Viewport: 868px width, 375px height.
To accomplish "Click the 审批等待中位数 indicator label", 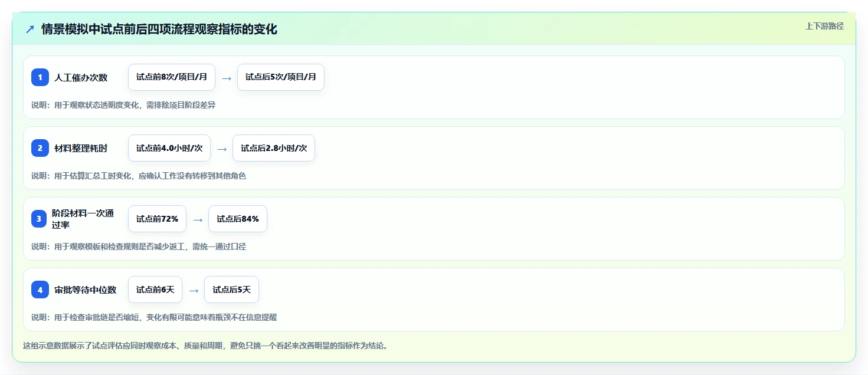I will (x=86, y=290).
